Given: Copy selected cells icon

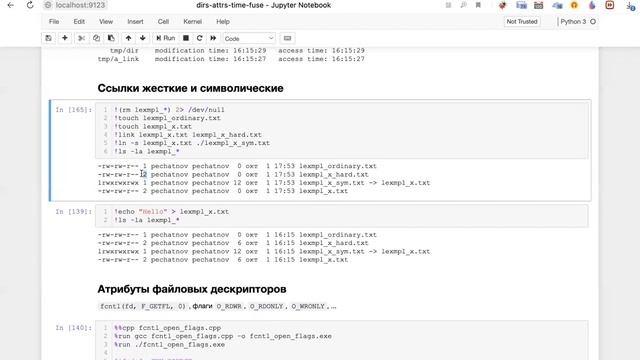Looking at the screenshot, I should coord(96,38).
